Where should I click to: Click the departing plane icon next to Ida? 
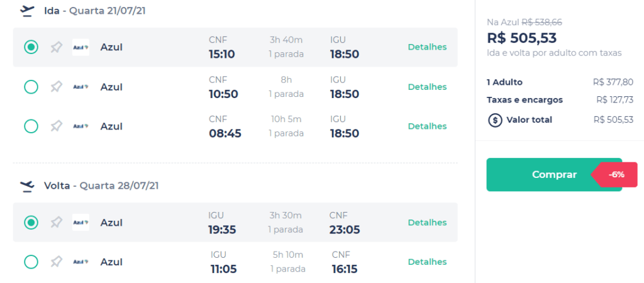27,11
